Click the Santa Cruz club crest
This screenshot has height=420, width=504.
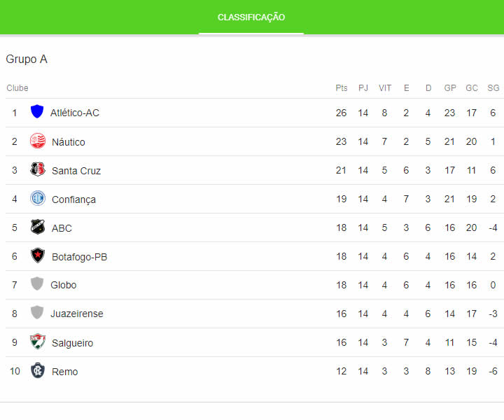pos(38,170)
